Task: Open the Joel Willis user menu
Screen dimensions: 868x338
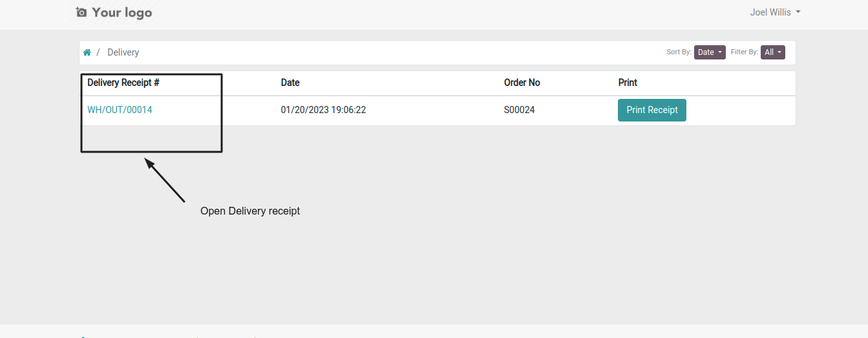Action: [x=775, y=12]
